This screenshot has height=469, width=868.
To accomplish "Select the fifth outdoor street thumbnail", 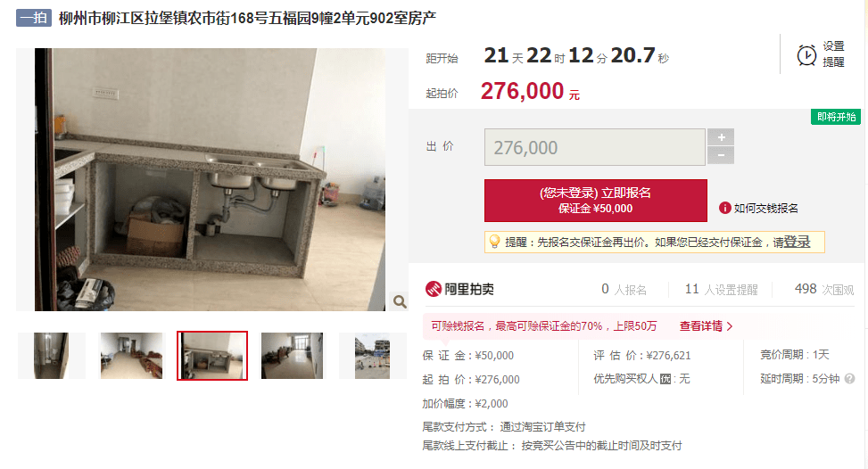I will pyautogui.click(x=373, y=356).
